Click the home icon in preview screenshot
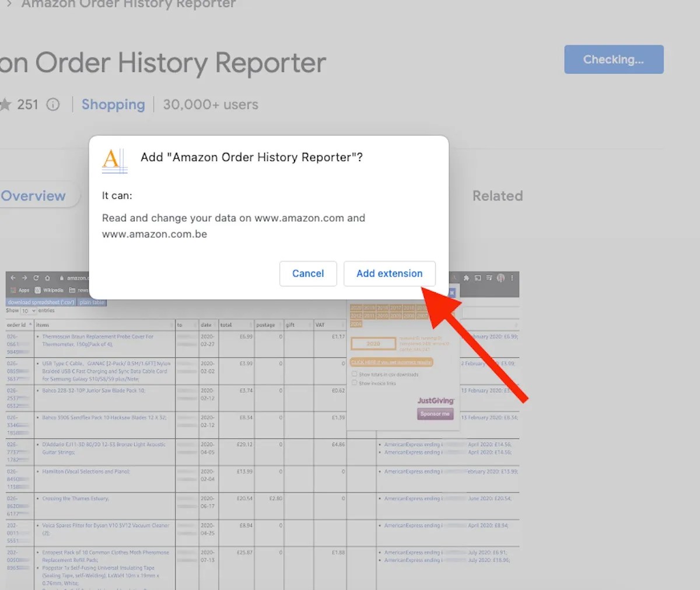This screenshot has height=590, width=700. tap(47, 278)
